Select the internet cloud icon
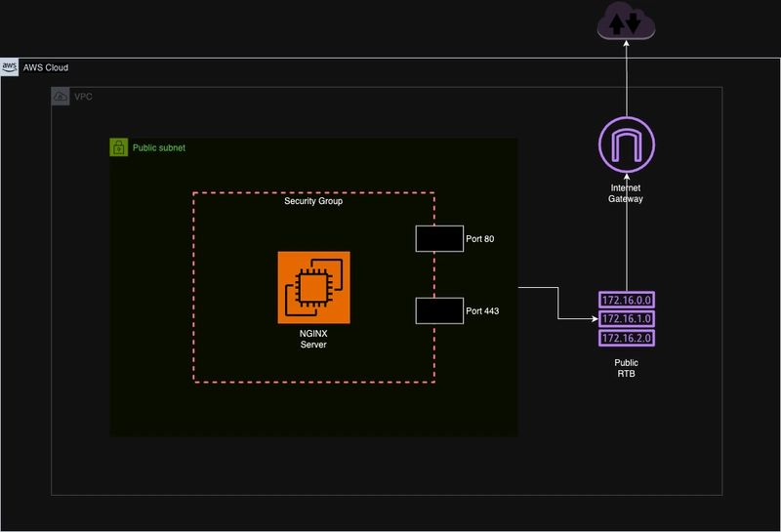This screenshot has height=532, width=781. tap(626, 20)
